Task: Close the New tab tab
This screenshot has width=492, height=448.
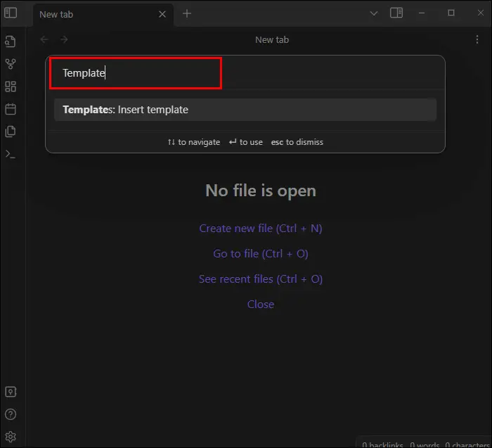Action: (x=162, y=14)
